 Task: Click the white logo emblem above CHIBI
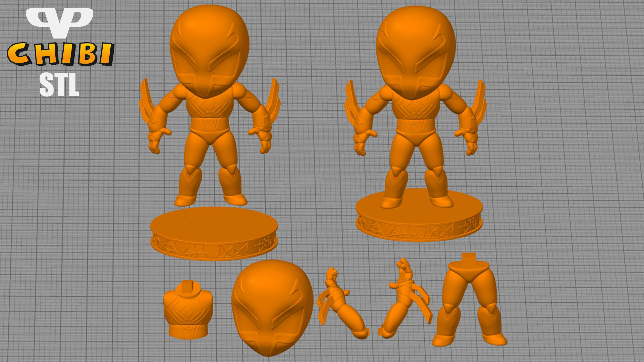pos(60,22)
